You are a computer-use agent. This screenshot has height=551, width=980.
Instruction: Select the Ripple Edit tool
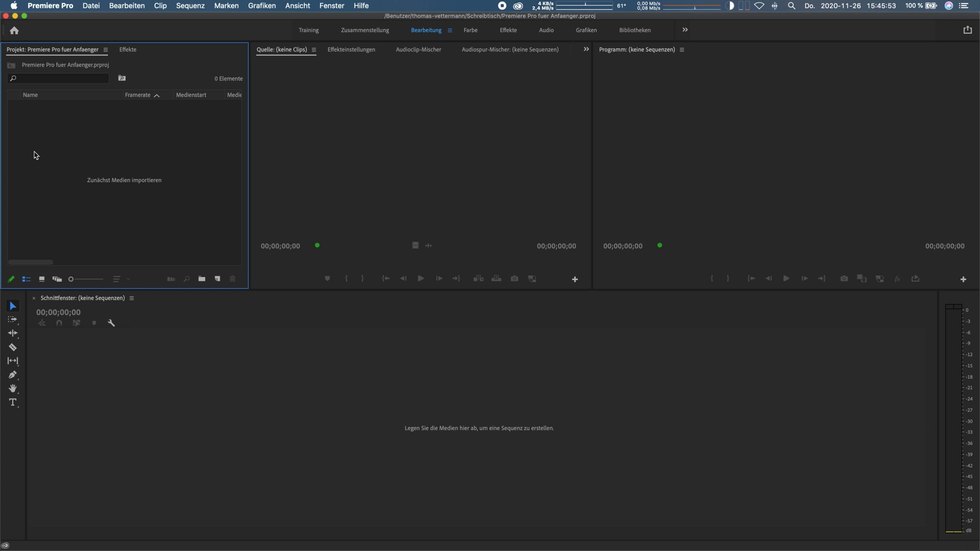pos(13,333)
